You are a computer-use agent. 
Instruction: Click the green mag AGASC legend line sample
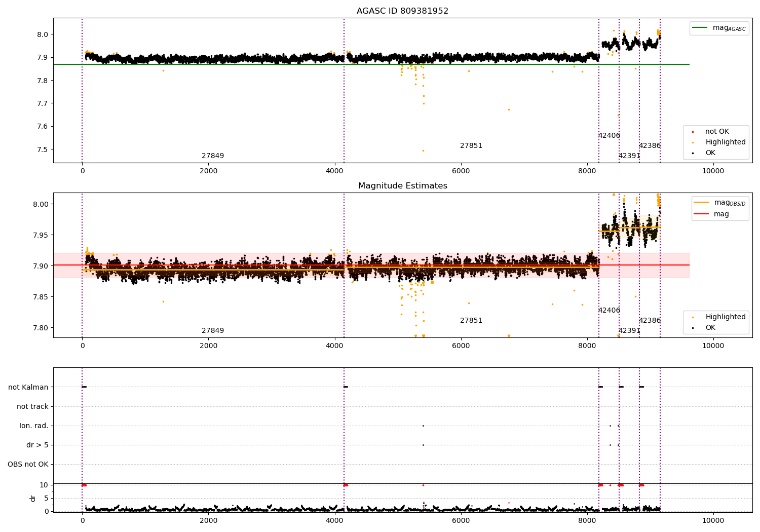(700, 28)
